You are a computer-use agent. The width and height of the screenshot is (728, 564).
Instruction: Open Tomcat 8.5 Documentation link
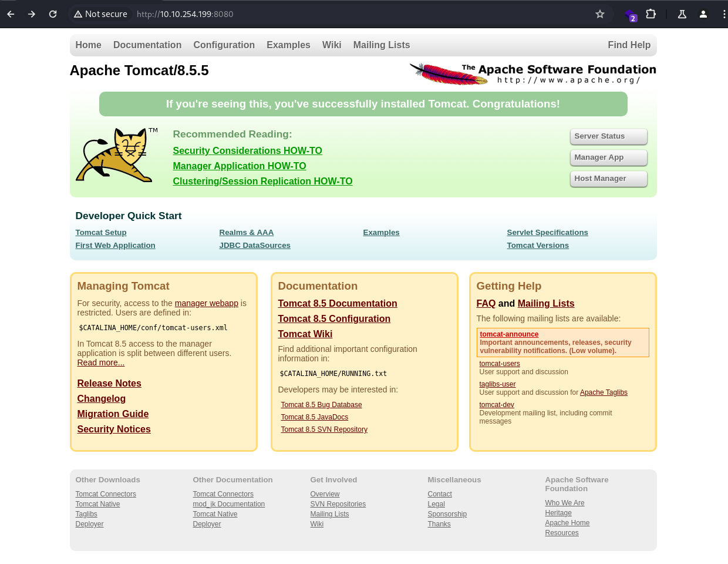click(x=338, y=304)
